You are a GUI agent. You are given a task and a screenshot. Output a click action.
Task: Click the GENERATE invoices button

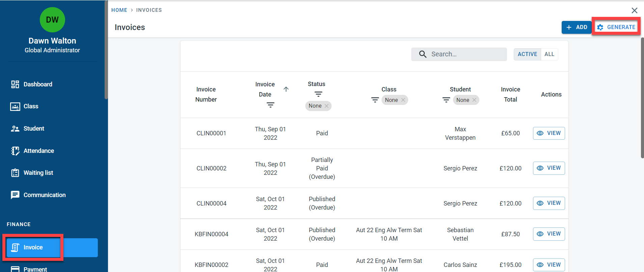point(616,27)
